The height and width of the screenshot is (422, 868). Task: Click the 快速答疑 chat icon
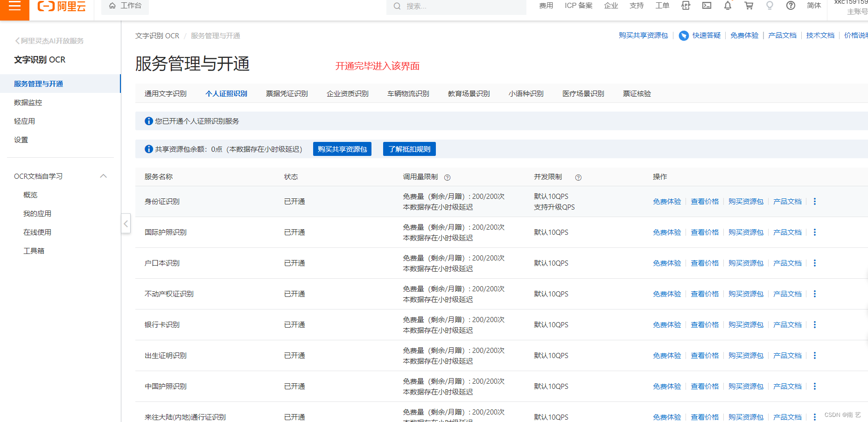pos(684,35)
